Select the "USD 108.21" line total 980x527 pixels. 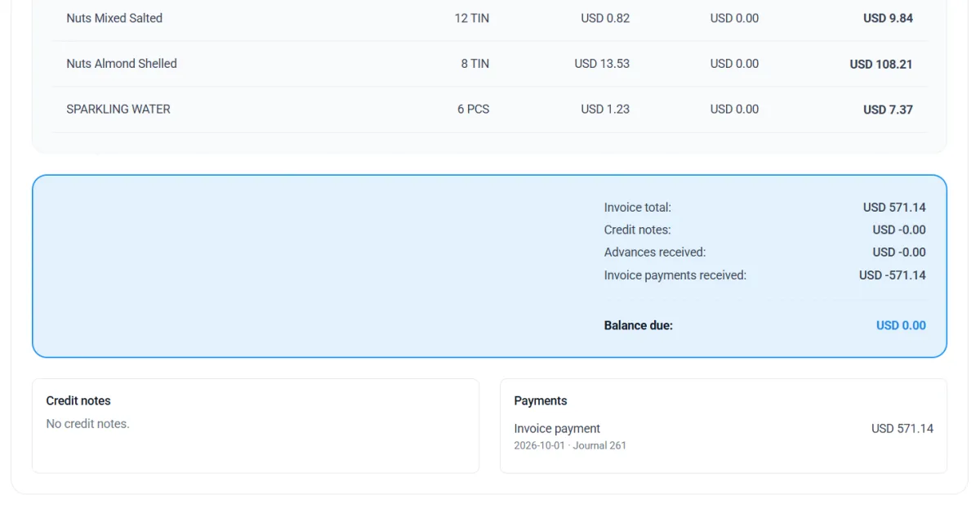[x=881, y=64]
